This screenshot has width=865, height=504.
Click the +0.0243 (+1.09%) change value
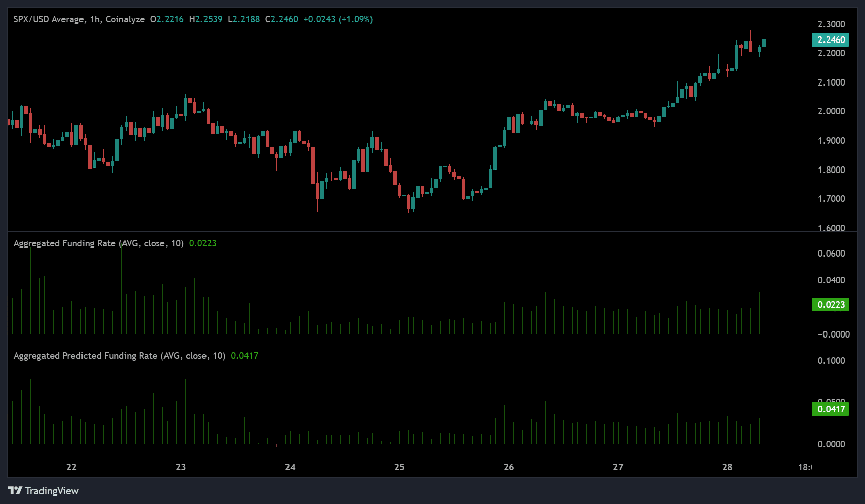(338, 19)
